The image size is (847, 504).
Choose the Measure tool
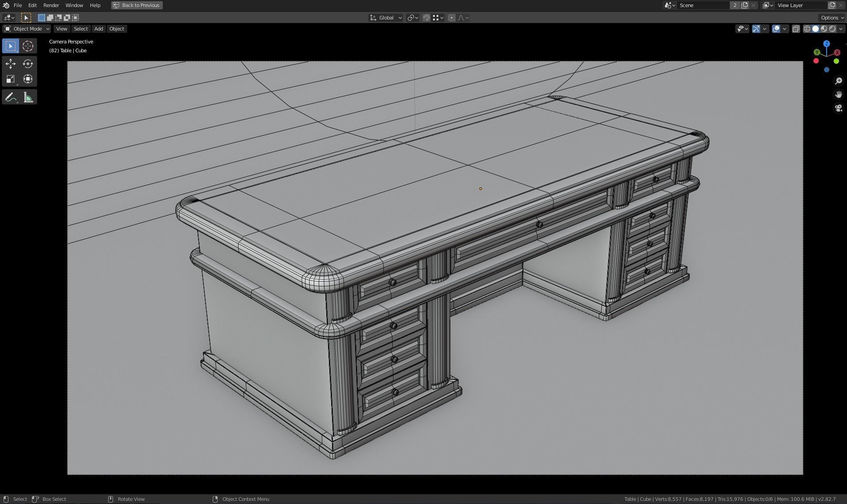(x=28, y=97)
